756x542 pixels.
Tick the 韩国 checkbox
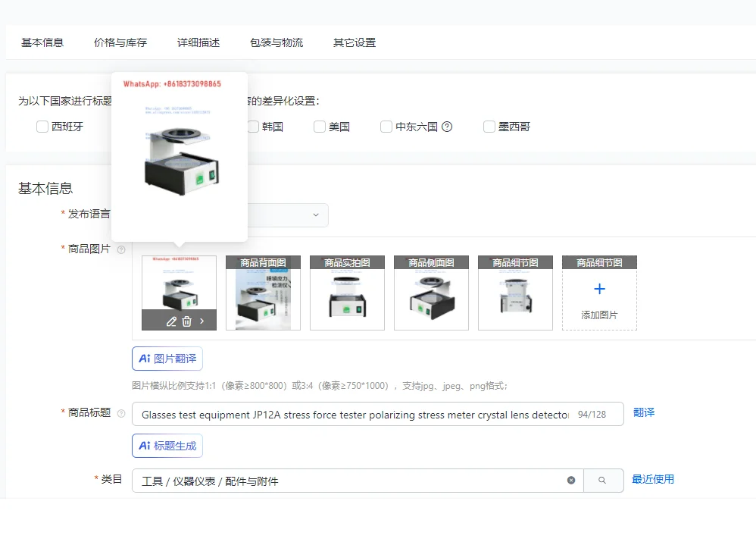(253, 127)
